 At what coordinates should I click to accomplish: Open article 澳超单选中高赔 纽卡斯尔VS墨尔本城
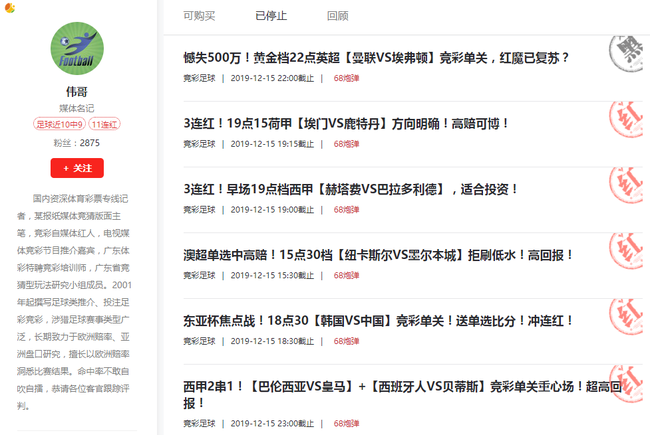point(378,255)
